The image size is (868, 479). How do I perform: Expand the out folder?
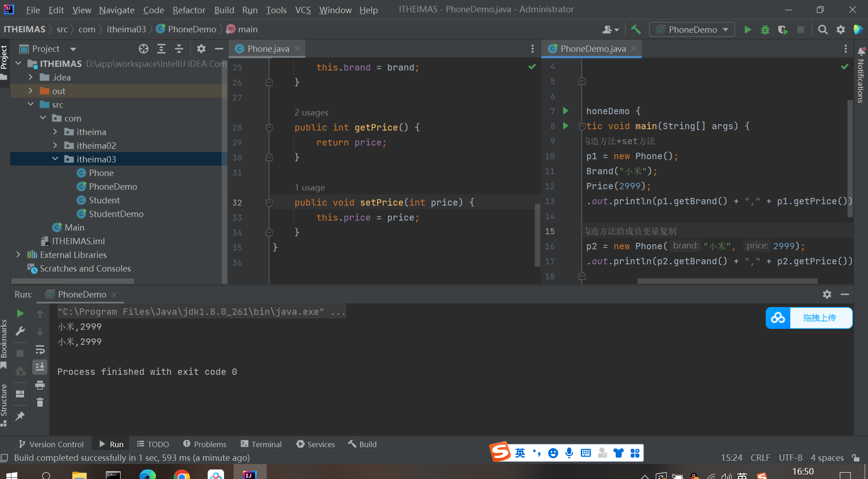[30, 91]
